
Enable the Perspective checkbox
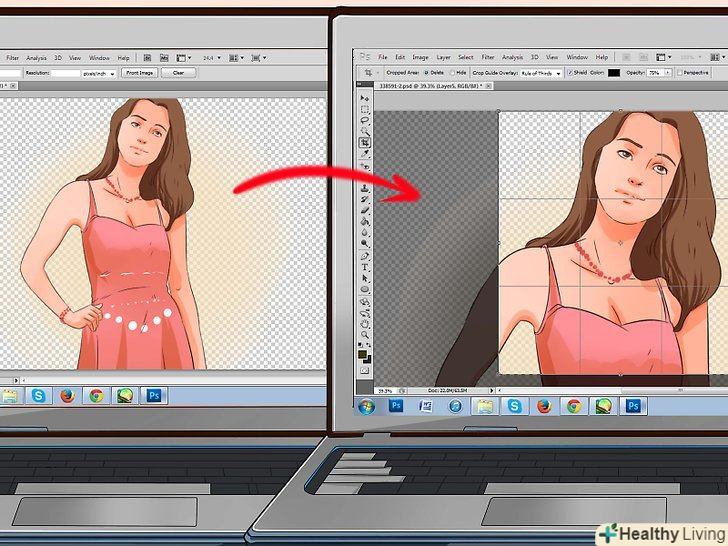click(680, 73)
